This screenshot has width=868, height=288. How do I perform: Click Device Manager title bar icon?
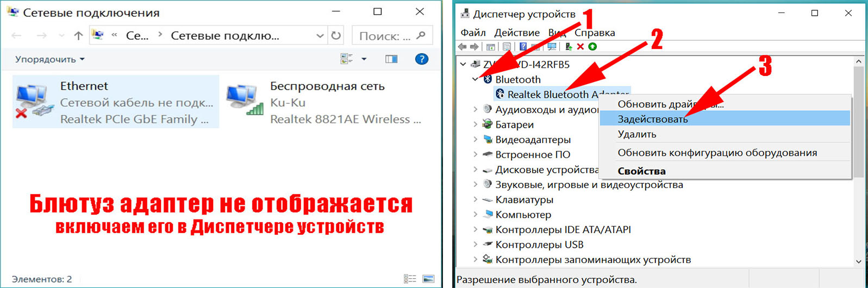click(x=464, y=14)
